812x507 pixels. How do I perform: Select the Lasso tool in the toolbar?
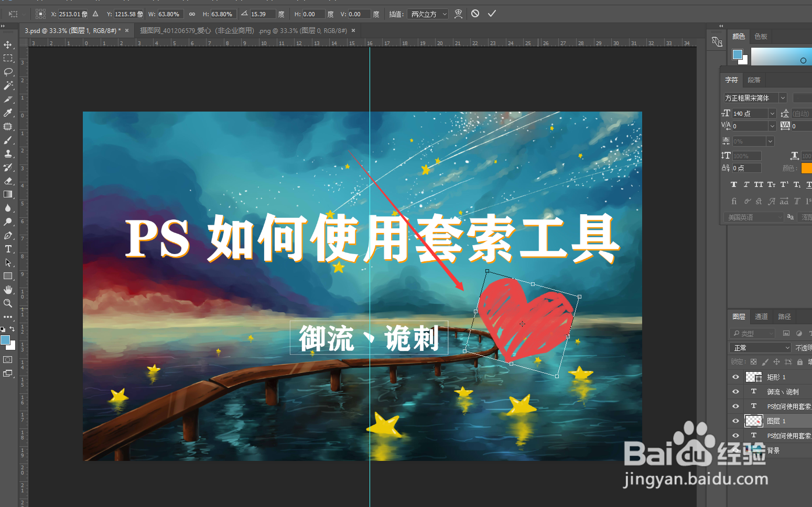[8, 72]
